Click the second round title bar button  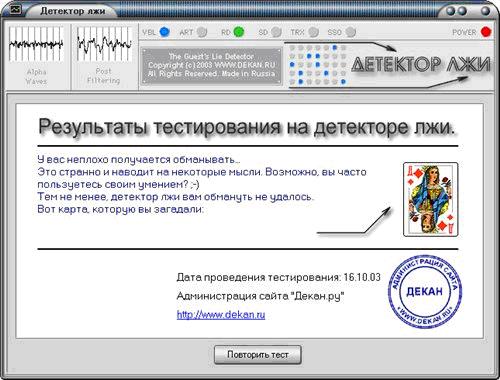pyautogui.click(x=462, y=11)
